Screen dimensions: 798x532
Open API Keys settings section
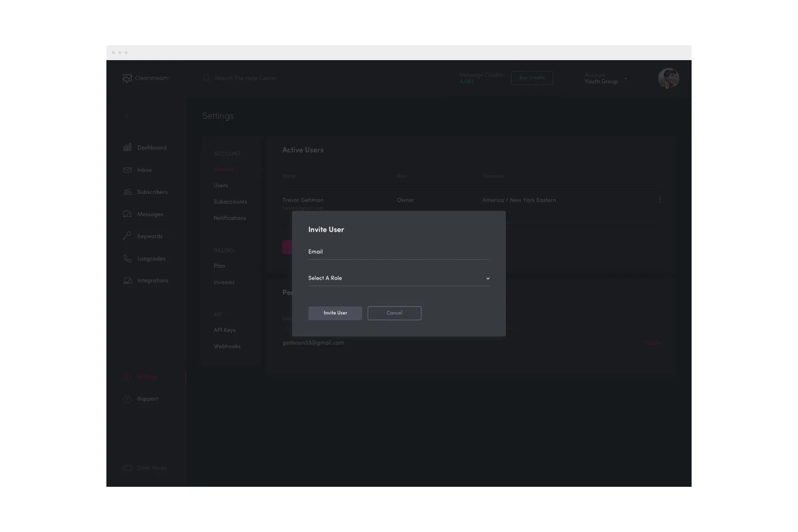click(225, 330)
